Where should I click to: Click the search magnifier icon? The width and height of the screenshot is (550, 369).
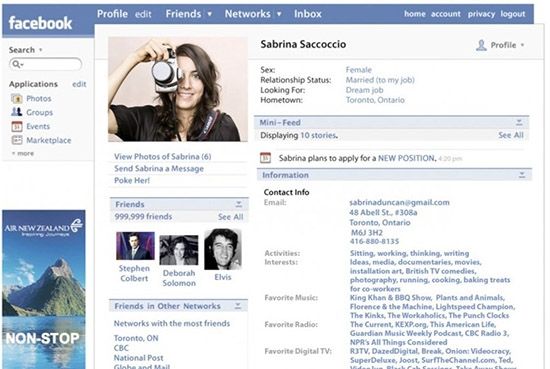16,64
